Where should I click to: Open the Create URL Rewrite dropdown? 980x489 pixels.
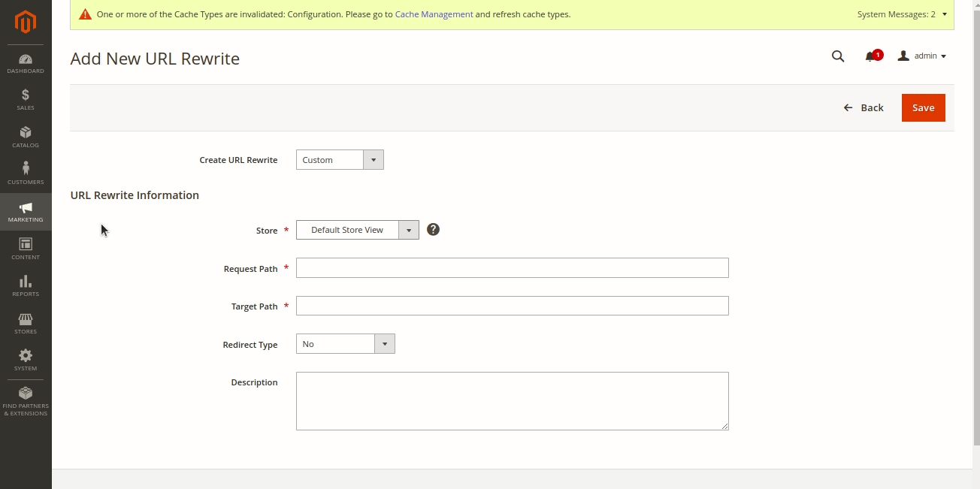click(340, 160)
